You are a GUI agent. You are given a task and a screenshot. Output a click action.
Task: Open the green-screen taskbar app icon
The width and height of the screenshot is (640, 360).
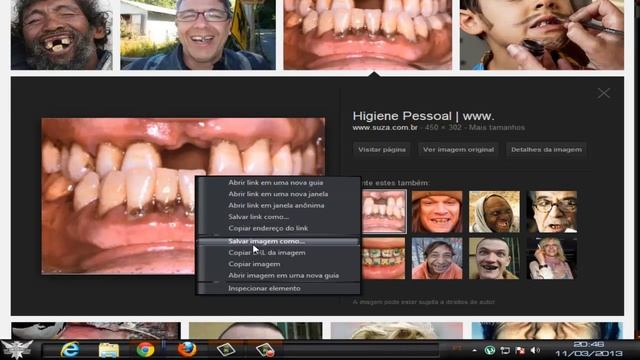[x=226, y=350]
